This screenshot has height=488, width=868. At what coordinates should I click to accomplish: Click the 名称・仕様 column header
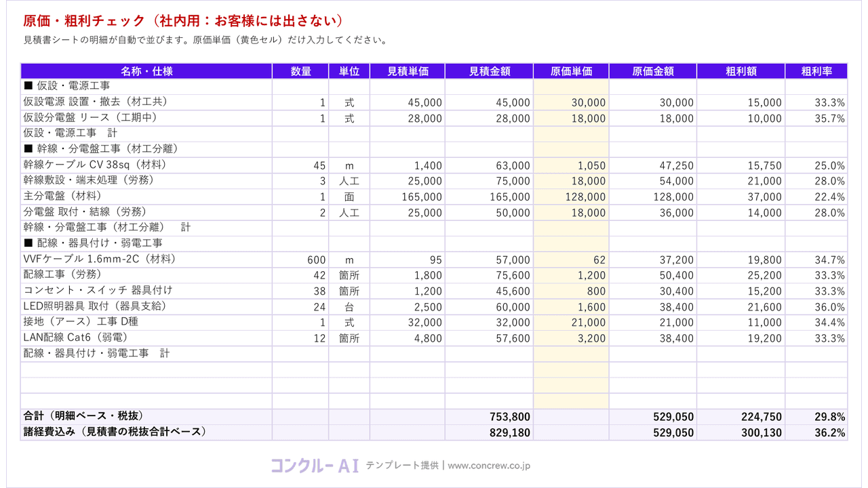tap(146, 71)
